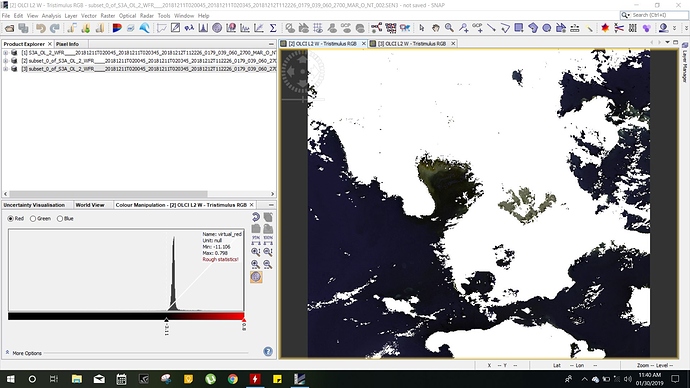
Task: Select the Draw Polyline tool
Action: (505, 28)
